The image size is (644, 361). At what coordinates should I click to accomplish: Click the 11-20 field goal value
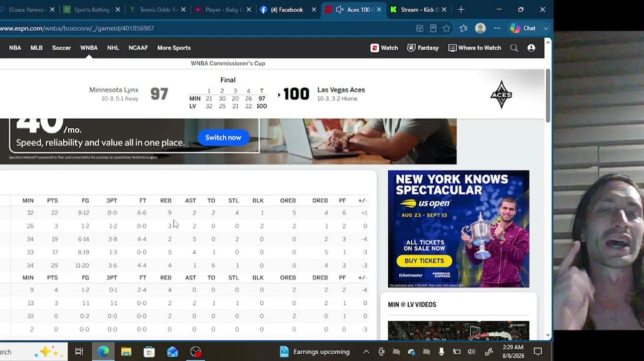82,265
